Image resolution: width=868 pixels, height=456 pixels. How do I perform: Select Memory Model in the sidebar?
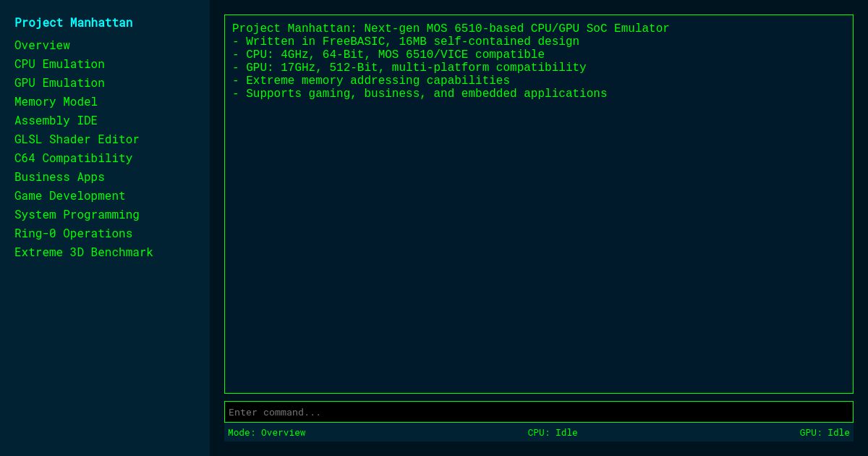click(x=56, y=101)
